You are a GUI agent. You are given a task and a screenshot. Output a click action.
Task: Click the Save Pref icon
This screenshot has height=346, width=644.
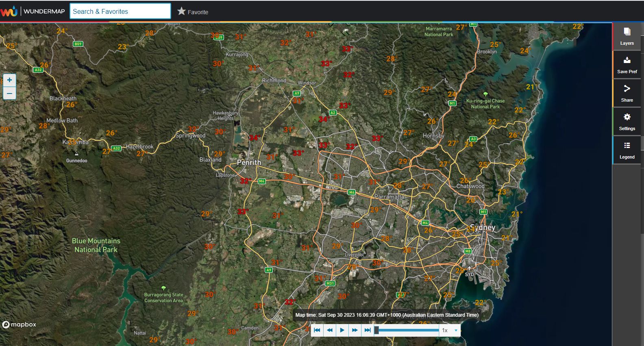(627, 65)
